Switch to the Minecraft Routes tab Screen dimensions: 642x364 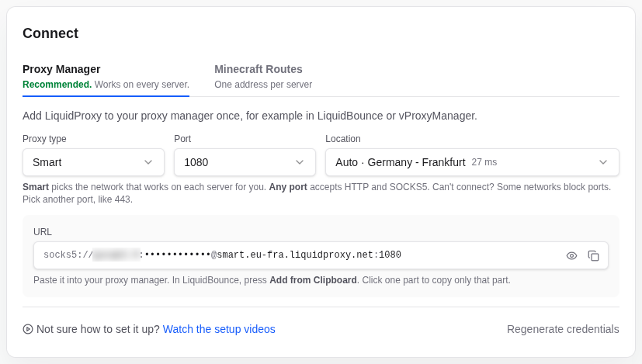pos(263,77)
